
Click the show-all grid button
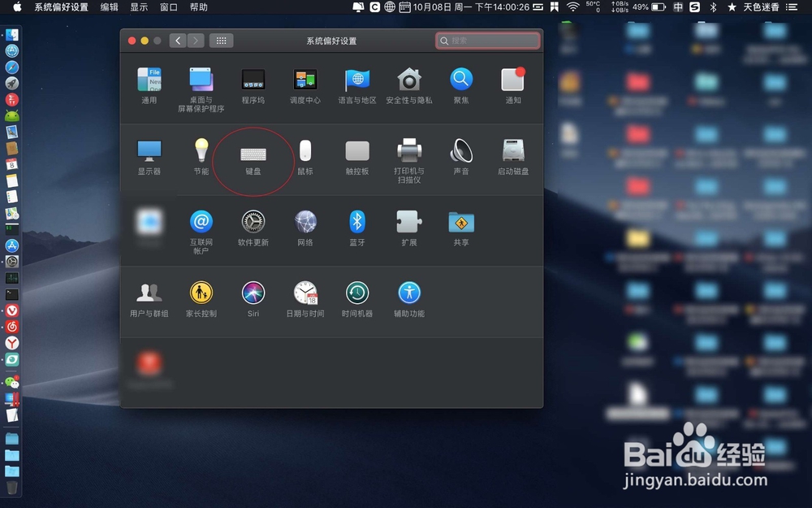click(x=221, y=41)
